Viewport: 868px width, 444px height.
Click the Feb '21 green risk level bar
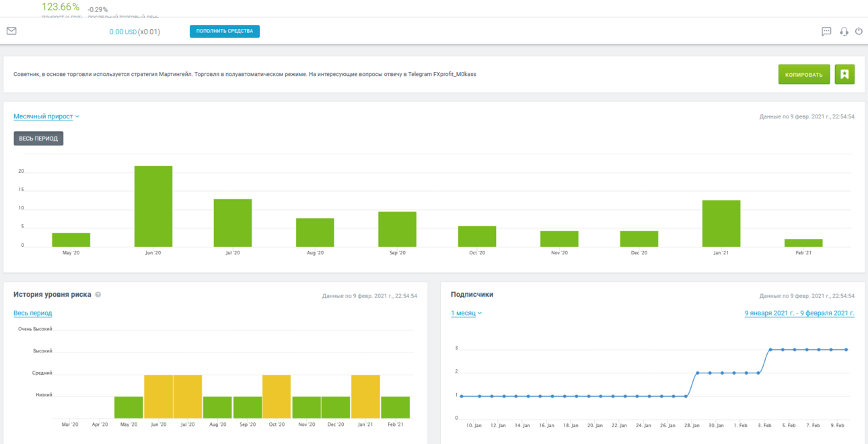395,408
